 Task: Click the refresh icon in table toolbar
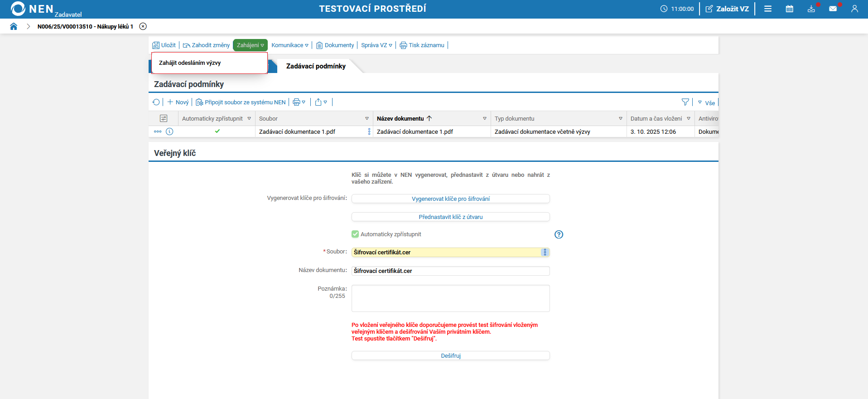tap(156, 102)
